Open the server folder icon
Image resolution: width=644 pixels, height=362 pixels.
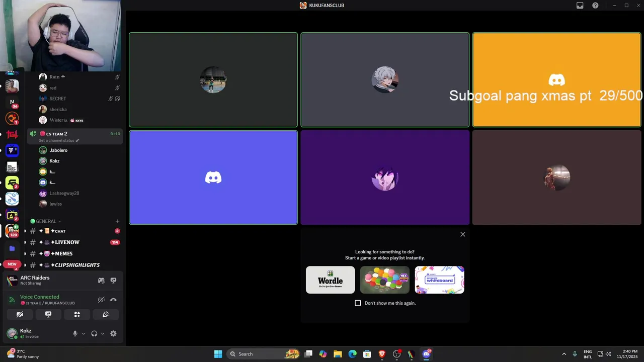[12, 248]
